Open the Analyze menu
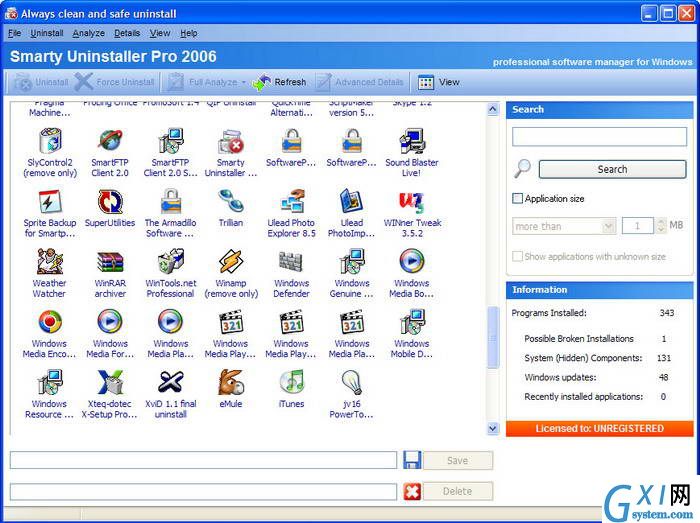The height and width of the screenshot is (523, 700). point(88,33)
